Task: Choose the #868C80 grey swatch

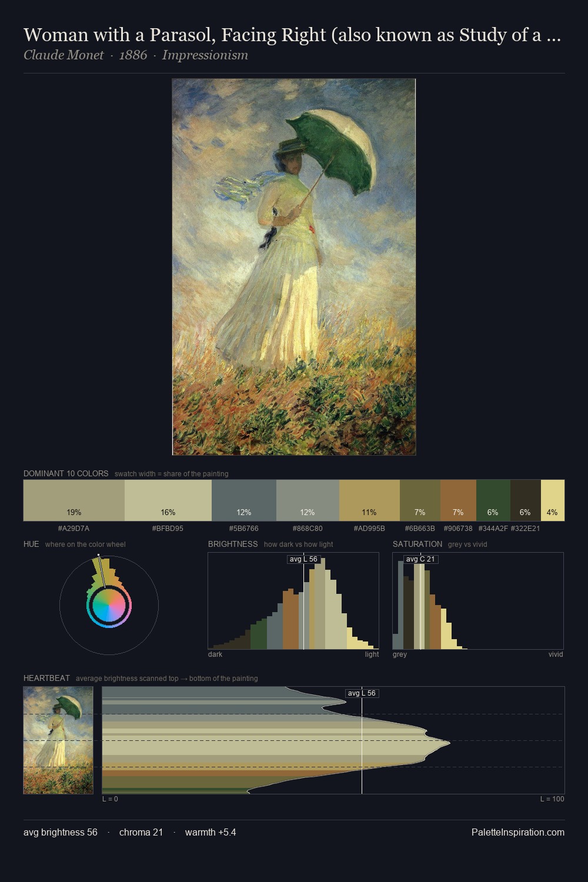Action: point(308,500)
